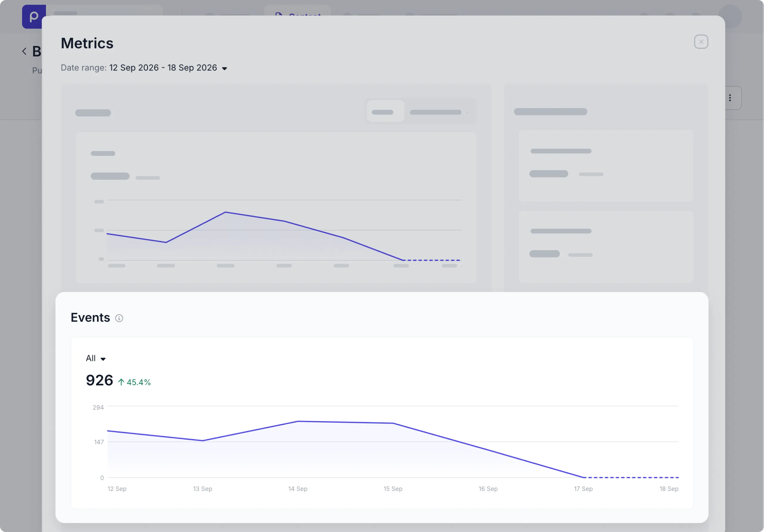Close the Metrics dialog
The image size is (764, 532).
[701, 41]
